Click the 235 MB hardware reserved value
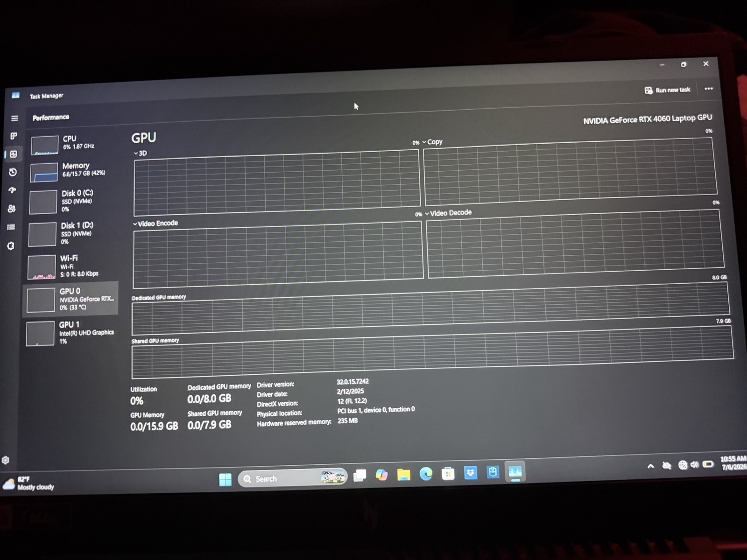The height and width of the screenshot is (560, 747). tap(347, 420)
